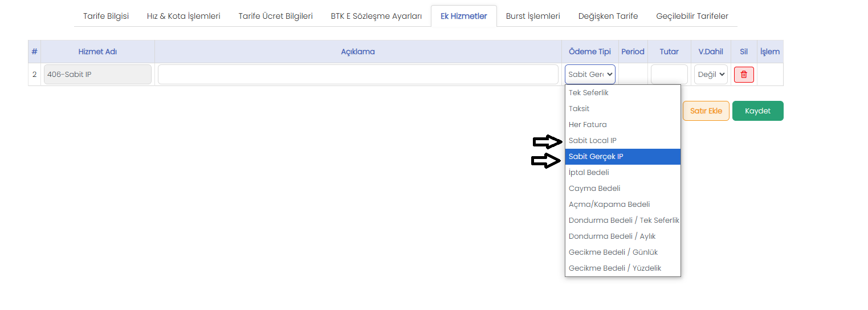Open the Geçilebilir Tarifeler tab
868x310 pixels.
[692, 16]
